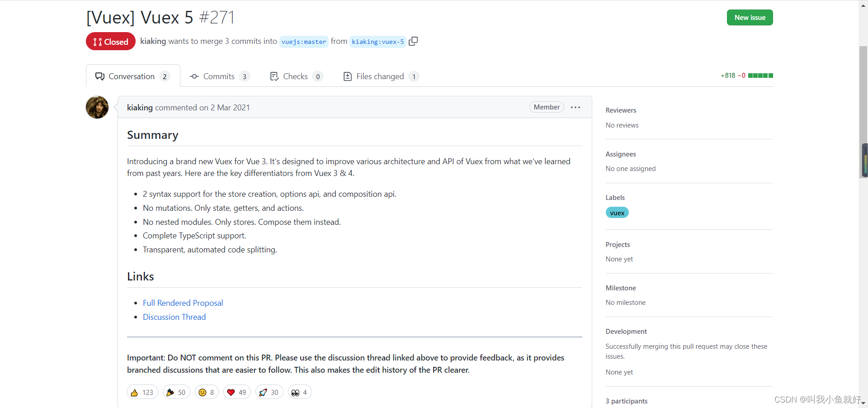This screenshot has height=408, width=868.
Task: Click the Assignees heading
Action: point(621,154)
